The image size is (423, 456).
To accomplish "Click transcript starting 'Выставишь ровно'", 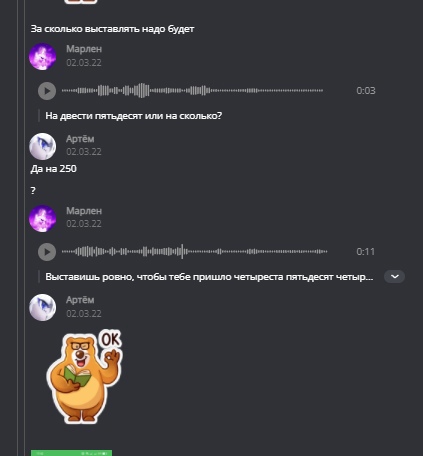I will coord(209,277).
